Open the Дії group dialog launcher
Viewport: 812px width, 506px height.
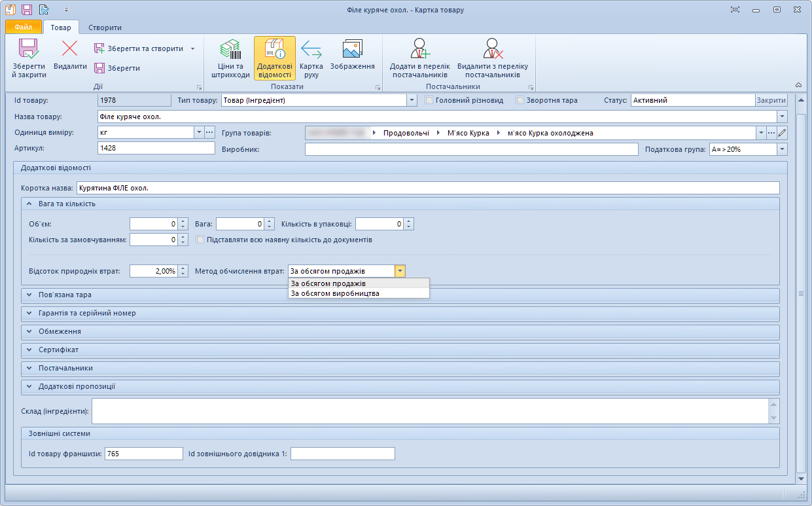pyautogui.click(x=198, y=88)
